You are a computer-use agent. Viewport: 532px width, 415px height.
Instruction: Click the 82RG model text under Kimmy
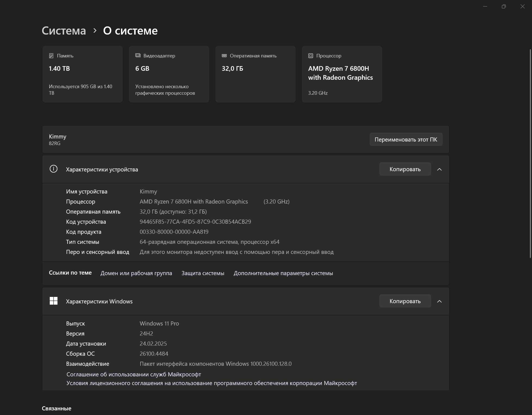coord(55,143)
